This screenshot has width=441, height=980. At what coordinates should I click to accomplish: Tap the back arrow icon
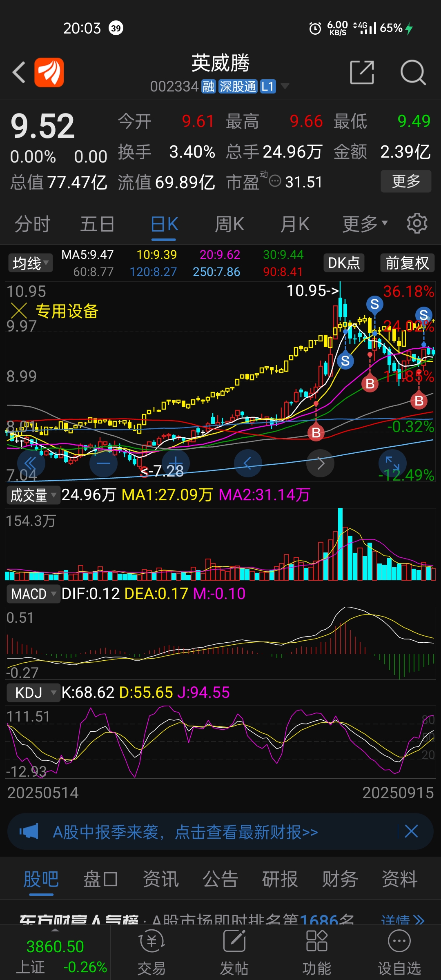click(x=19, y=73)
